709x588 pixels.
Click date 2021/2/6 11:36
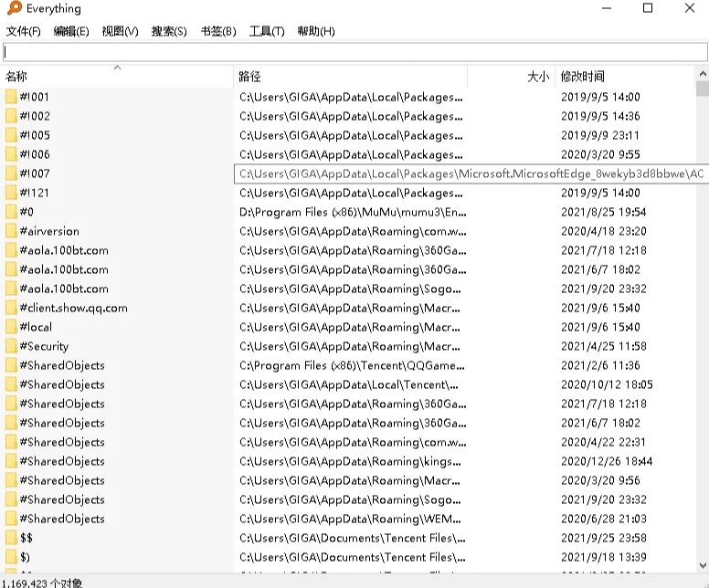(600, 365)
